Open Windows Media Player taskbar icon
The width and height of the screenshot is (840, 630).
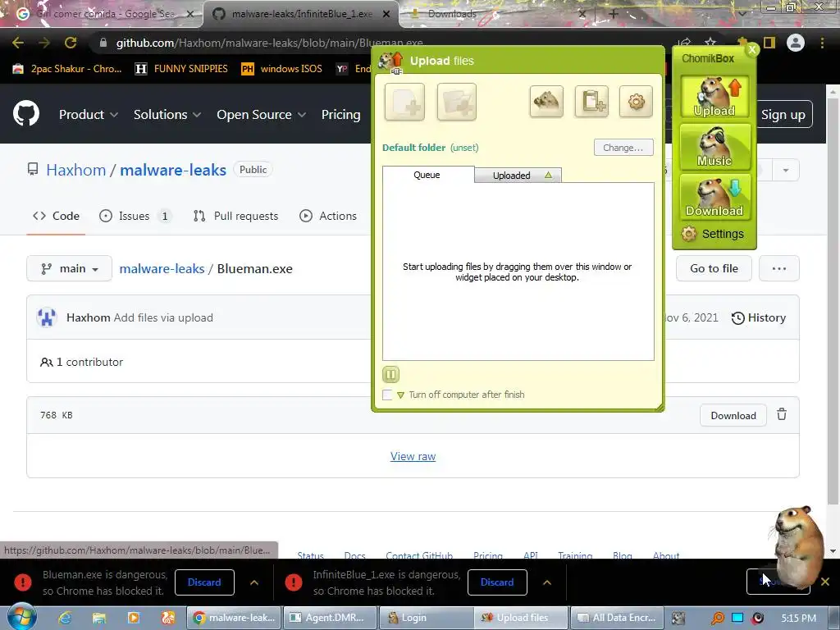[x=134, y=618]
